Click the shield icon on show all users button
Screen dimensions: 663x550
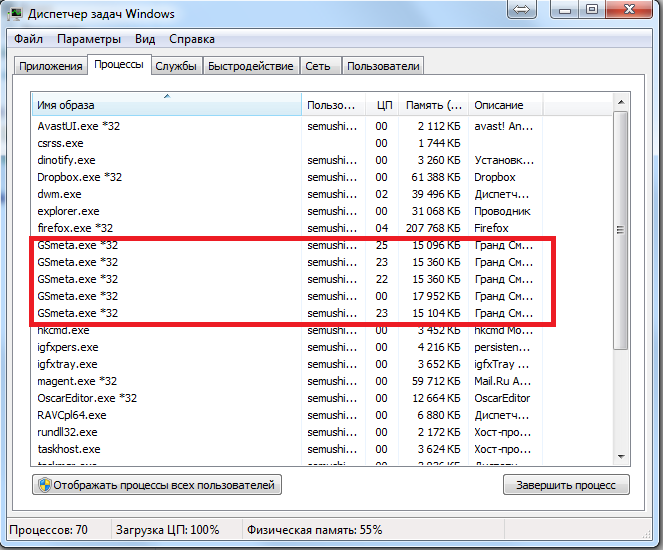[44, 485]
